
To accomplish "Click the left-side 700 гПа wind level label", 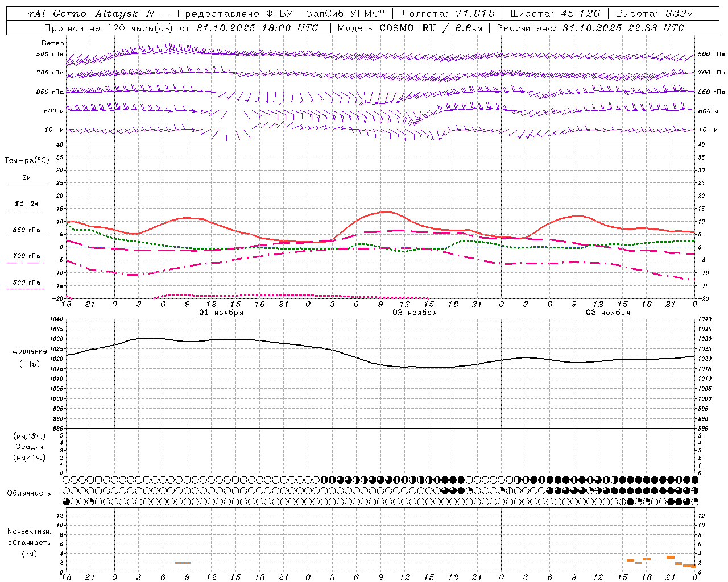I will 50,73.
